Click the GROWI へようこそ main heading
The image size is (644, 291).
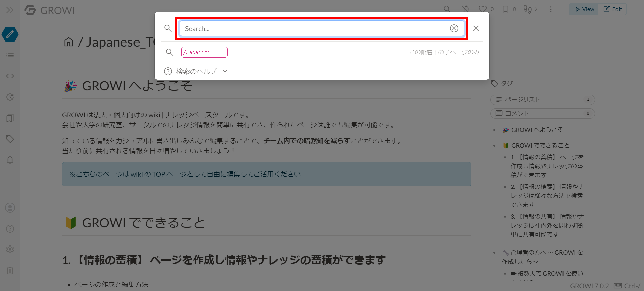tap(128, 86)
